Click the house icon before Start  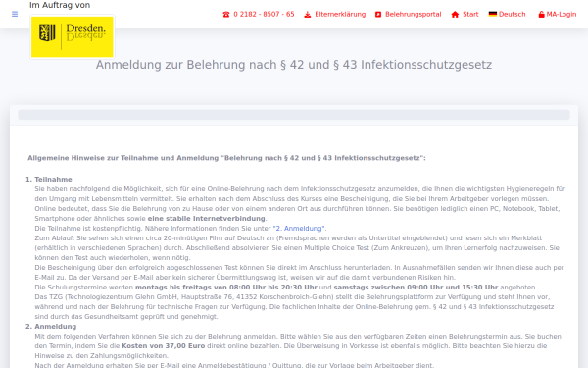tap(455, 15)
